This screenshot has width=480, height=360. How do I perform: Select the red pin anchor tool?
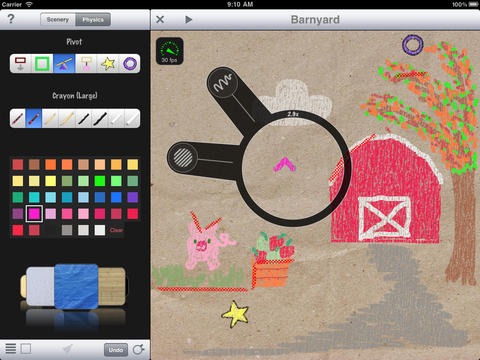(x=21, y=63)
